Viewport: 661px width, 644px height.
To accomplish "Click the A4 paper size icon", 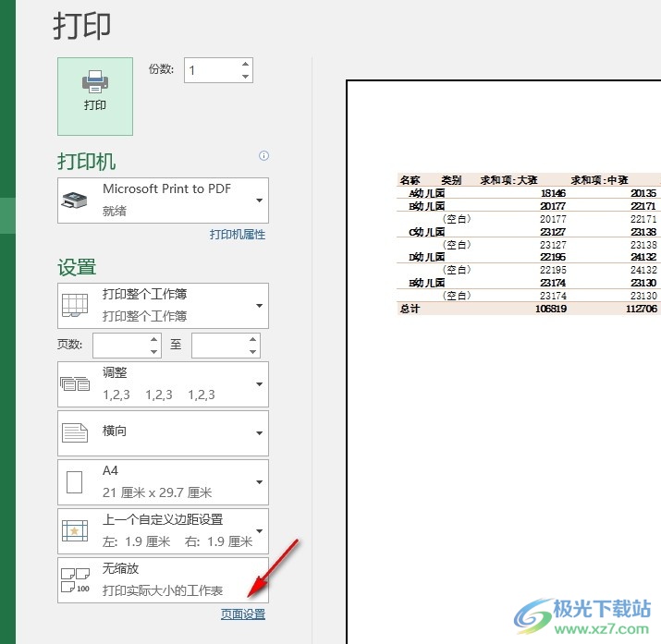I will [75, 481].
